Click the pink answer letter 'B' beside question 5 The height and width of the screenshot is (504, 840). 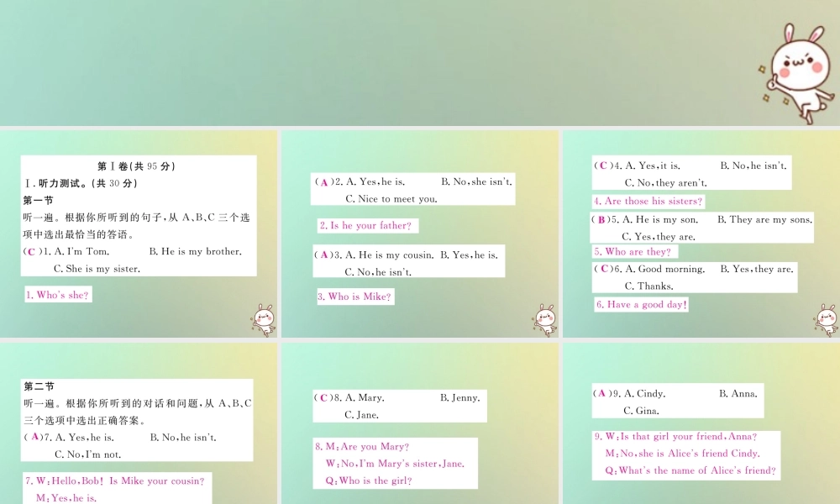pyautogui.click(x=601, y=219)
